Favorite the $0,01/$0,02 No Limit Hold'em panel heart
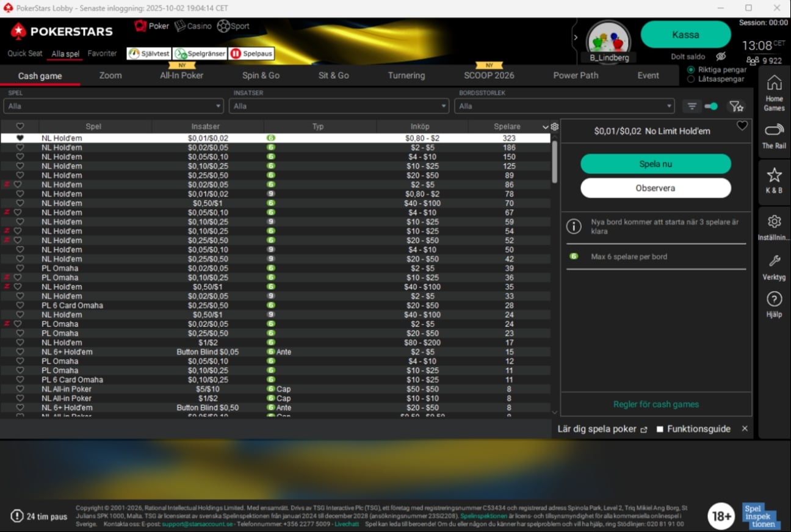This screenshot has height=532, width=791. [x=742, y=126]
